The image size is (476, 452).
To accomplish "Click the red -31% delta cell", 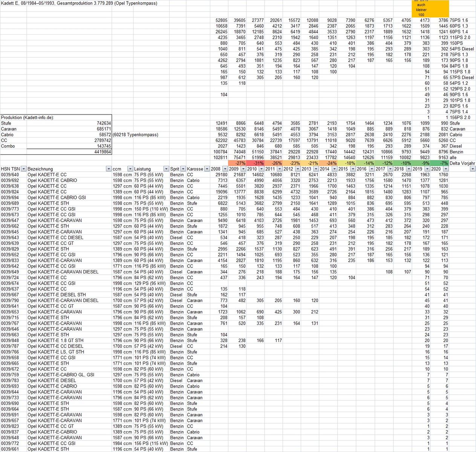I will pyautogui.click(x=256, y=163).
